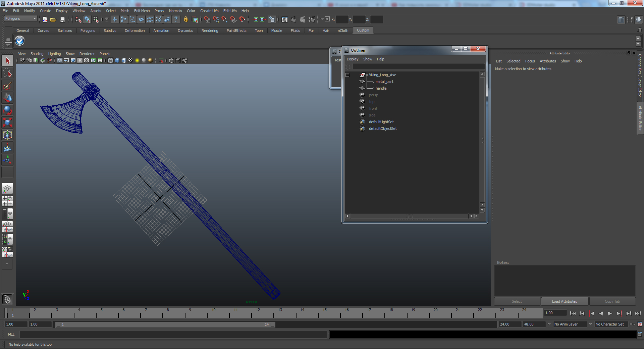Click the Open Scene folder icon

click(53, 20)
